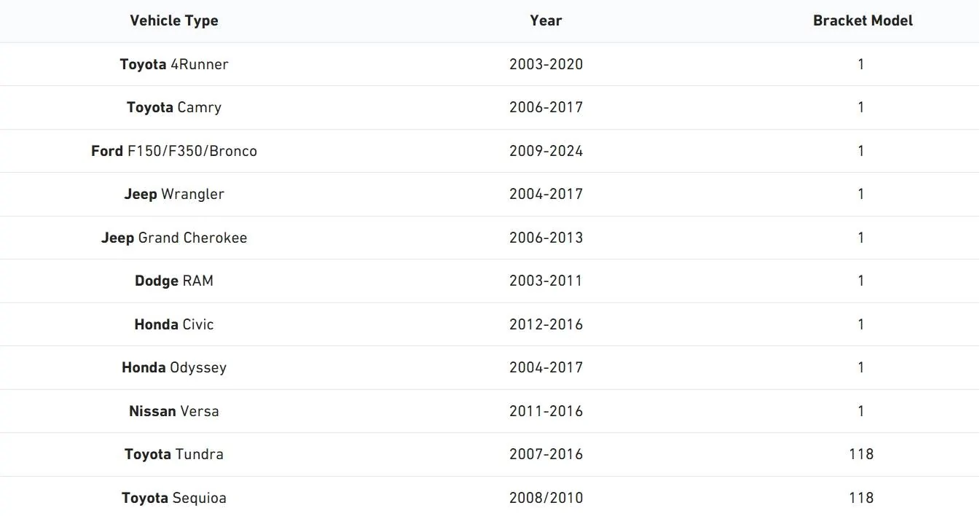Select the Honda Odyssey vehicle cell
This screenshot has width=980, height=516.
pyautogui.click(x=174, y=367)
